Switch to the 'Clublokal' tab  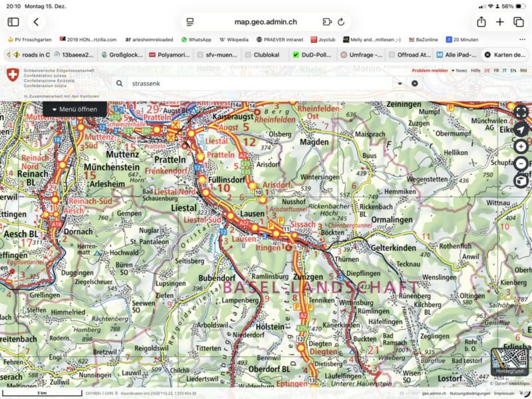tap(263, 55)
